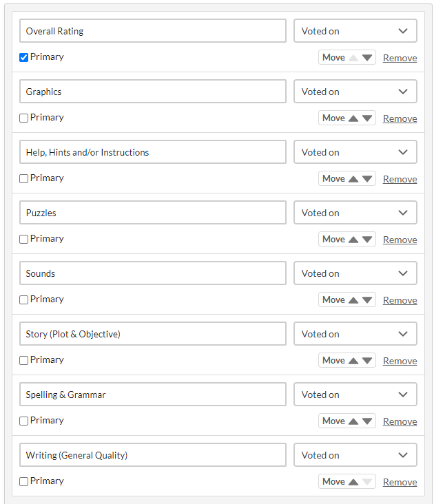This screenshot has width=434, height=504.
Task: Mark Writing (General Quality) as Primary
Action: tap(24, 481)
